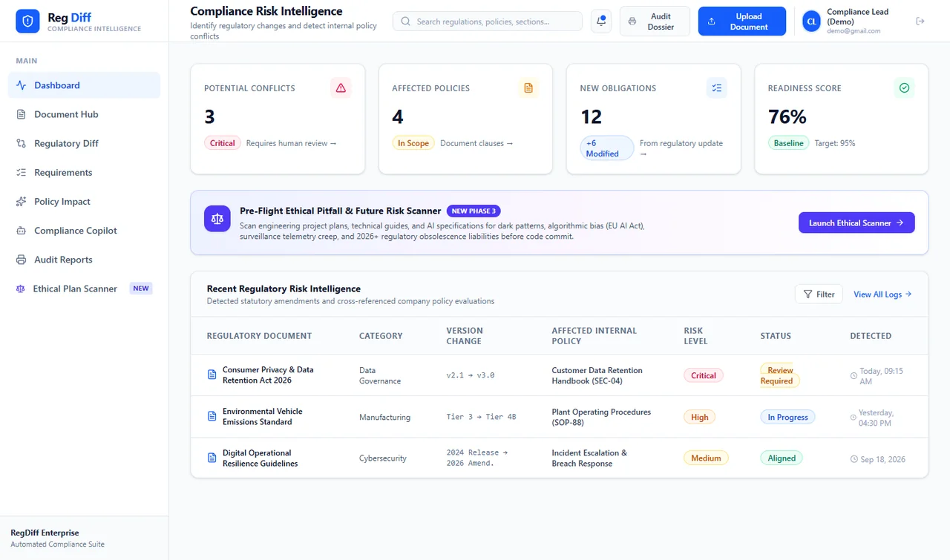Click the scales icon in Ethical Scanner banner
This screenshot has width=950, height=560.
pos(217,219)
